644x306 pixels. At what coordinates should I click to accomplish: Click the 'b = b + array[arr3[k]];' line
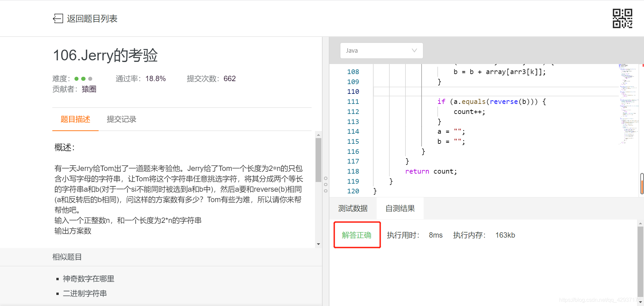point(500,72)
